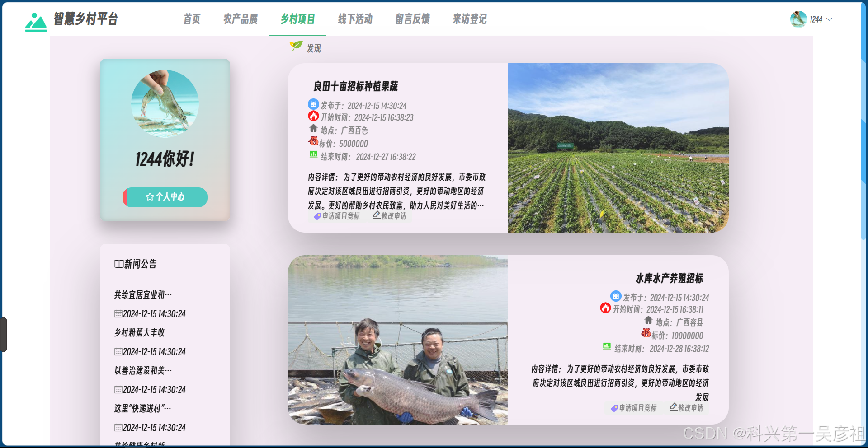Click 申请项目竞标 in the 良田十亩 card

point(337,216)
